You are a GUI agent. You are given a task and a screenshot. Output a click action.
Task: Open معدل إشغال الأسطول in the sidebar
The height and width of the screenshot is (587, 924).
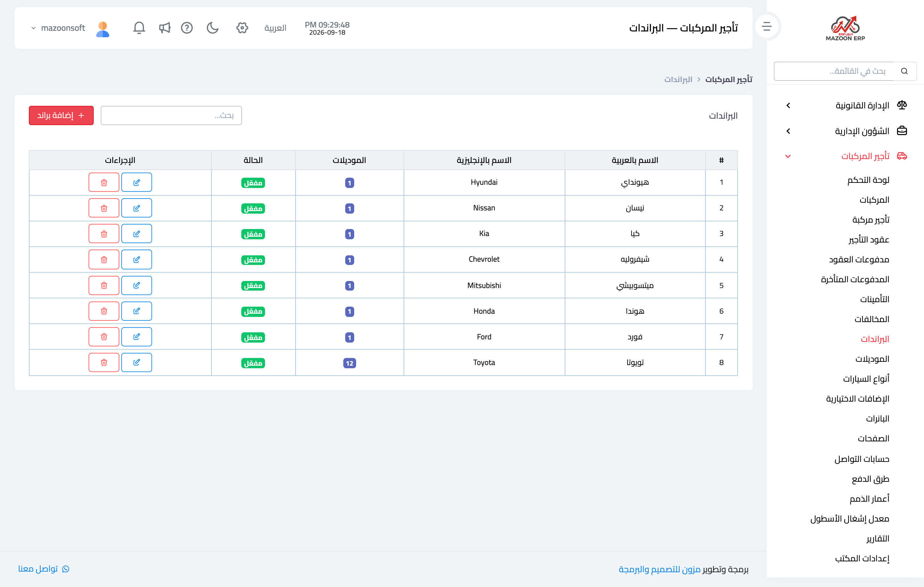point(850,519)
